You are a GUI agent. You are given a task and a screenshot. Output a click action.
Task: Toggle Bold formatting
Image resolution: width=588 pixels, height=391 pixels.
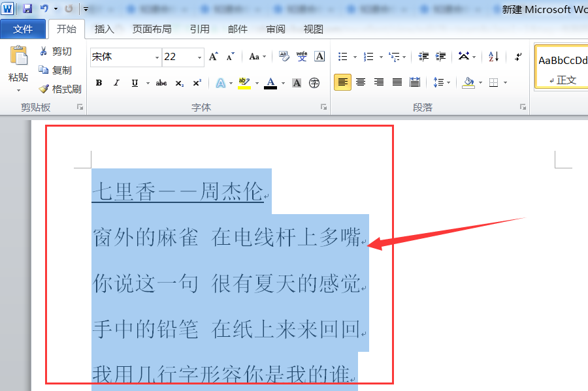pos(99,83)
